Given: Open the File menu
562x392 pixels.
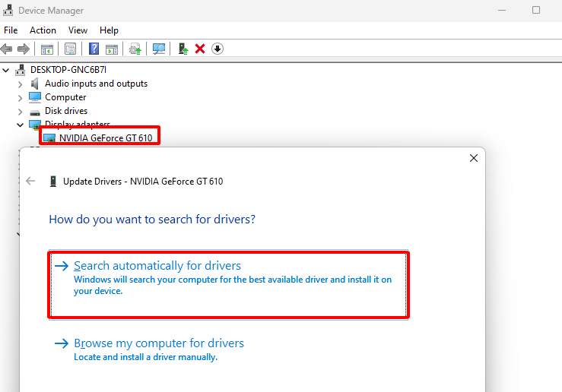Looking at the screenshot, I should [11, 30].
